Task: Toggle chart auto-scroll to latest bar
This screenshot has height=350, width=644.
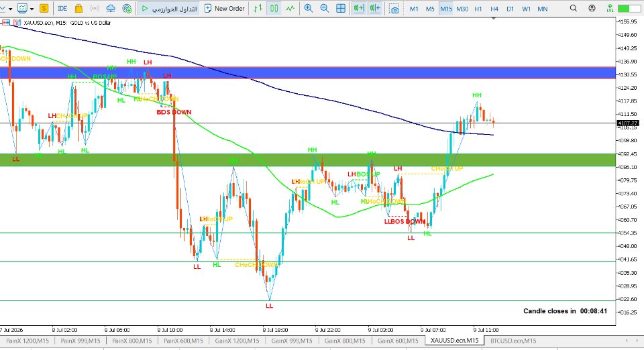Action: click(358, 8)
